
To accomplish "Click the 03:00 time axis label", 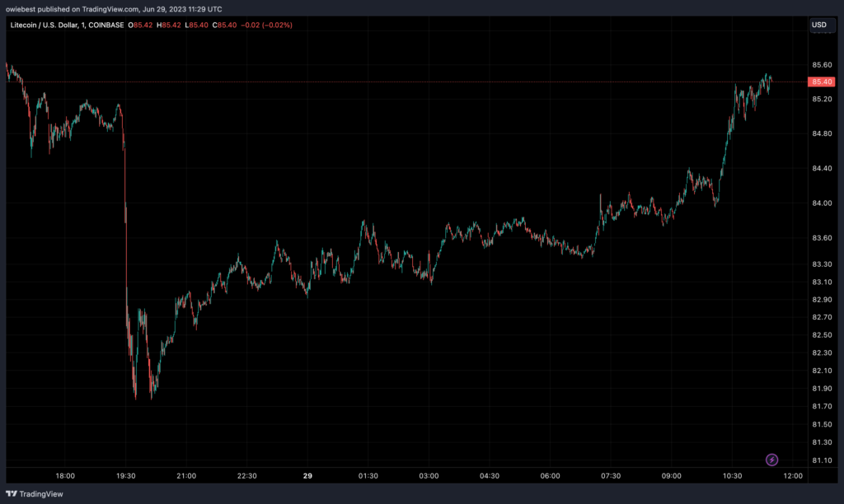I will 429,476.
